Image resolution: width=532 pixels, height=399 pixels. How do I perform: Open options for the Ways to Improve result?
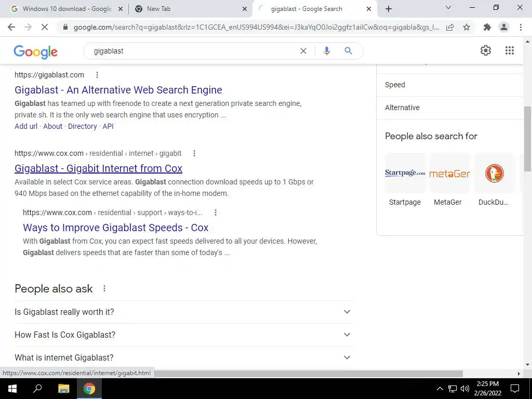pos(216,212)
